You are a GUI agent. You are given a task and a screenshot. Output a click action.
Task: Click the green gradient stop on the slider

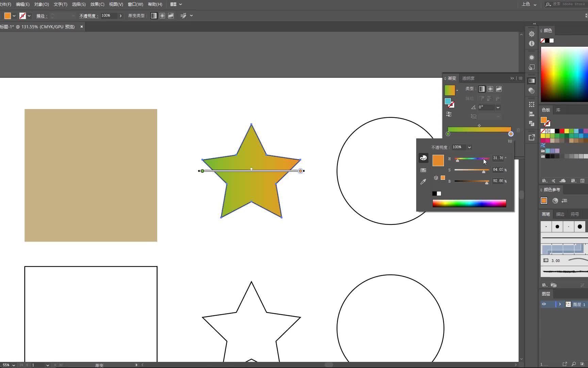[448, 134]
